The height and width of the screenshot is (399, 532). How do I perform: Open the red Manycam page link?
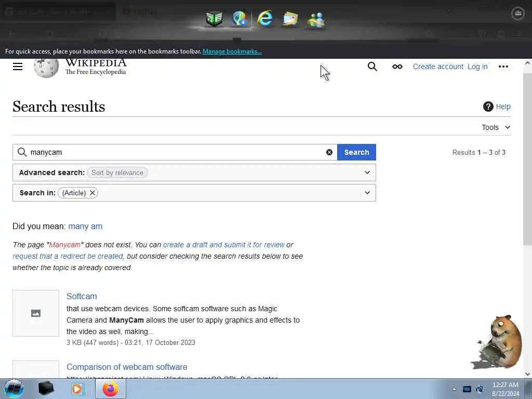coord(65,245)
